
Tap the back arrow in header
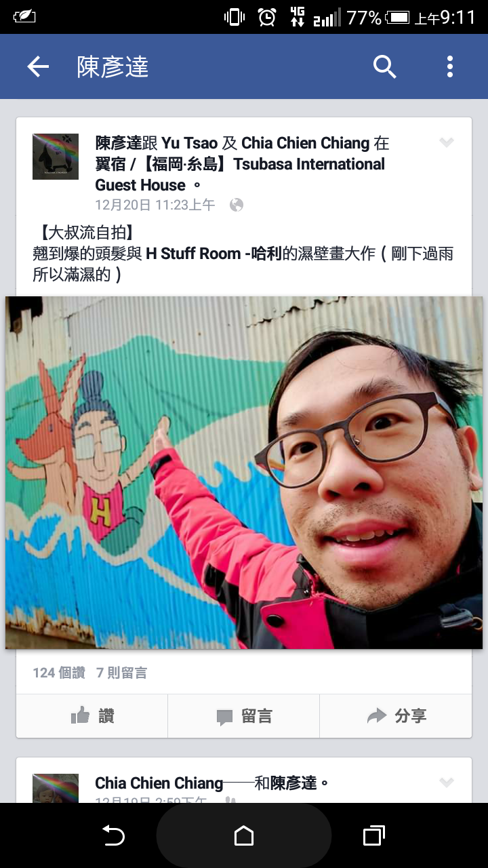click(x=38, y=66)
